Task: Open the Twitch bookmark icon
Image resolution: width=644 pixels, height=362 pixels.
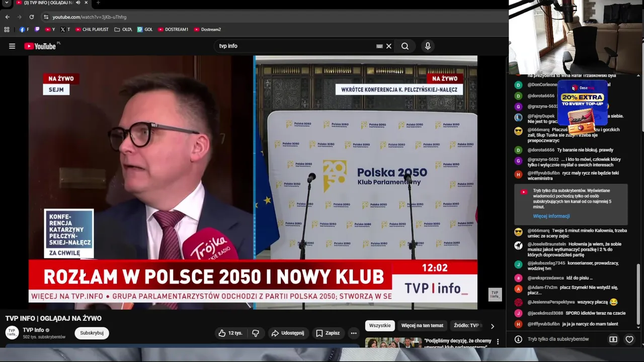Action: 37,30
